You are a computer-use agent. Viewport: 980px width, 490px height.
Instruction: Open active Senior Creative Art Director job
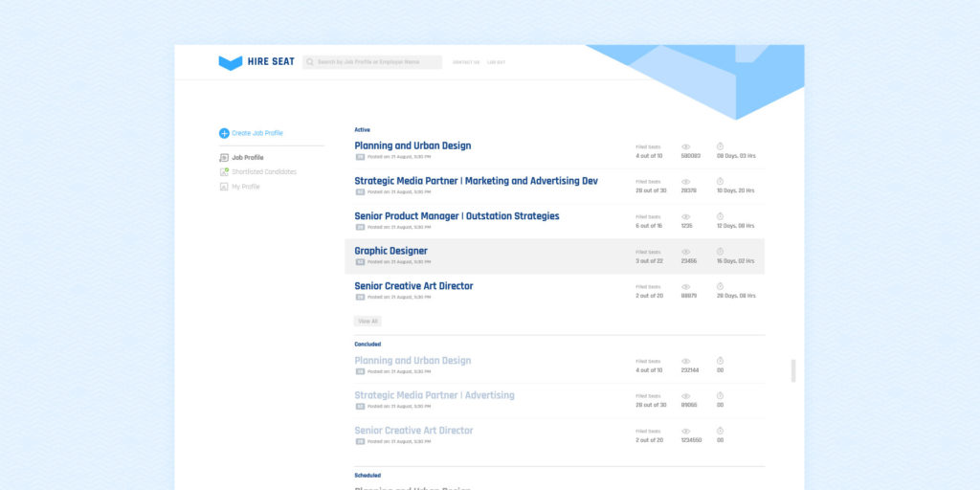point(413,285)
